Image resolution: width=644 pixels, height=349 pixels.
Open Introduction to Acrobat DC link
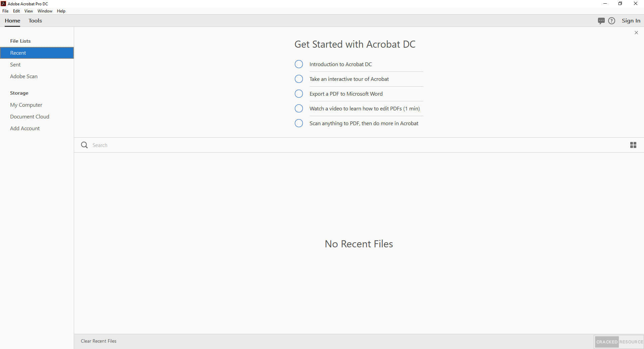click(340, 64)
